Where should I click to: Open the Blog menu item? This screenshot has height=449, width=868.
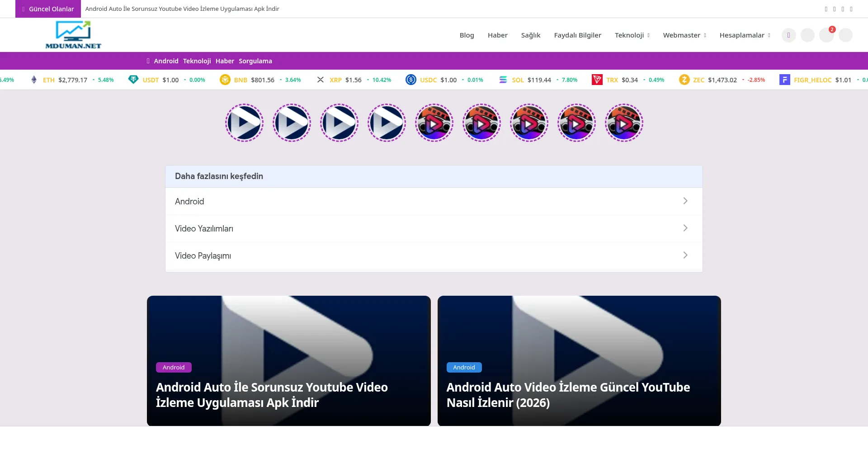point(467,35)
